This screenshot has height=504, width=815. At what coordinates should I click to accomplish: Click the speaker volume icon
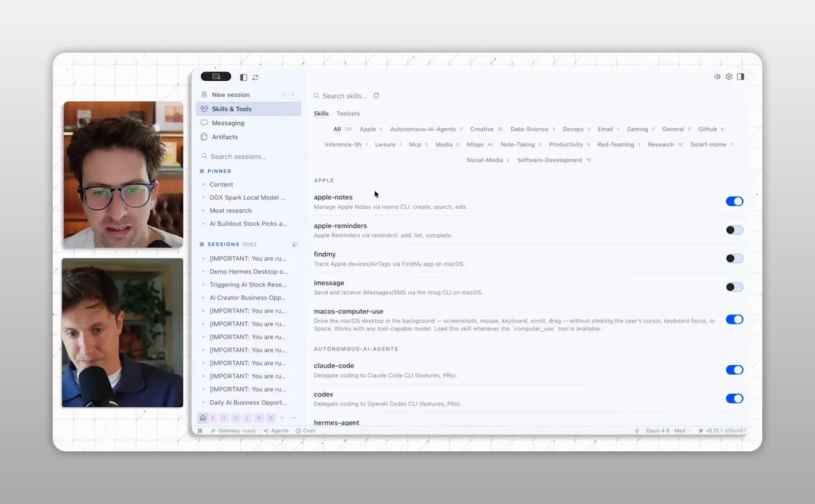pos(717,76)
